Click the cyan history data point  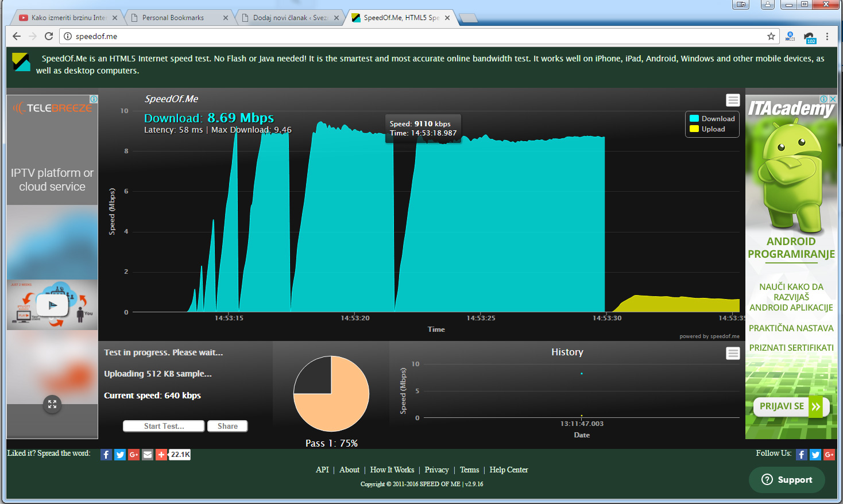coord(582,374)
